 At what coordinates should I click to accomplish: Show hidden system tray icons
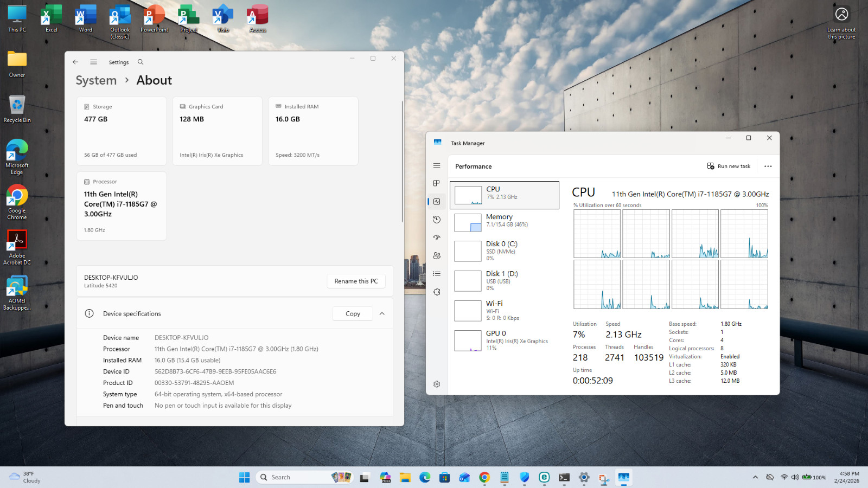[x=755, y=477]
